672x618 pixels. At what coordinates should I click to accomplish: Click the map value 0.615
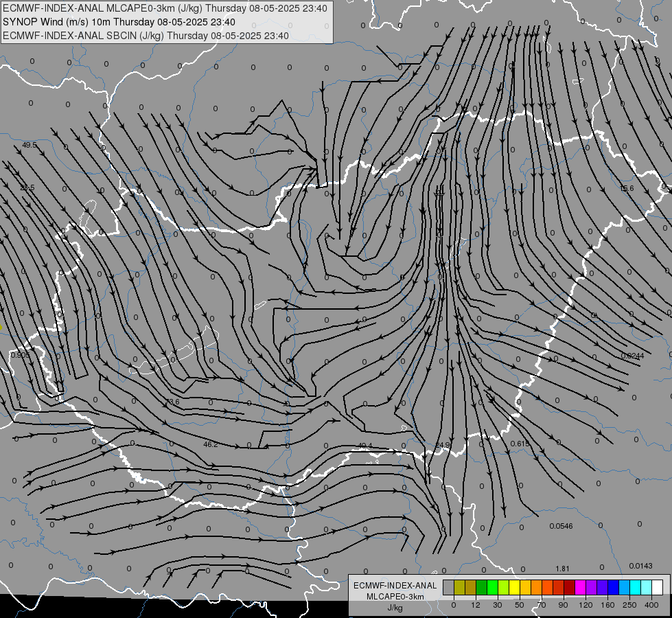(x=520, y=444)
